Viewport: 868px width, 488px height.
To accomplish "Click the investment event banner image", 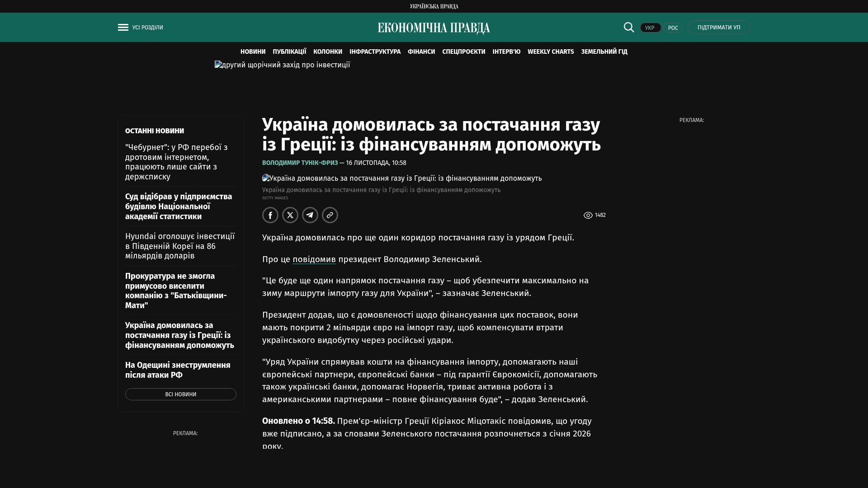I will coord(282,65).
